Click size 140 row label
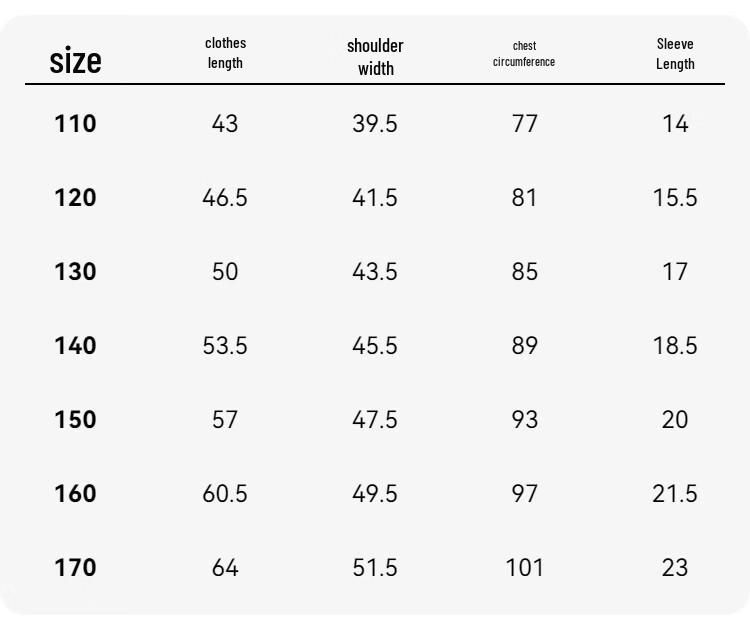This screenshot has height=629, width=750. click(76, 345)
